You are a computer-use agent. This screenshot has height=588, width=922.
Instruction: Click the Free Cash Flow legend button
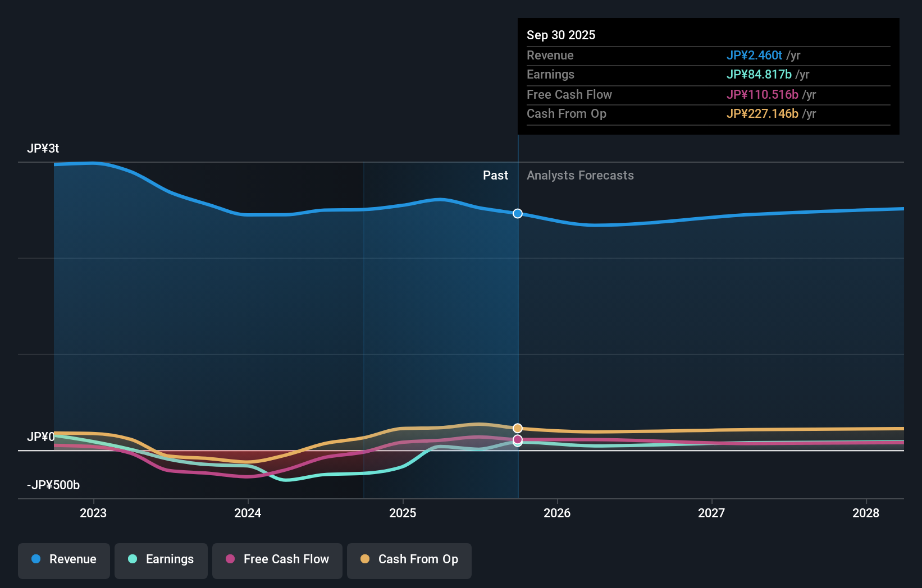tap(277, 559)
